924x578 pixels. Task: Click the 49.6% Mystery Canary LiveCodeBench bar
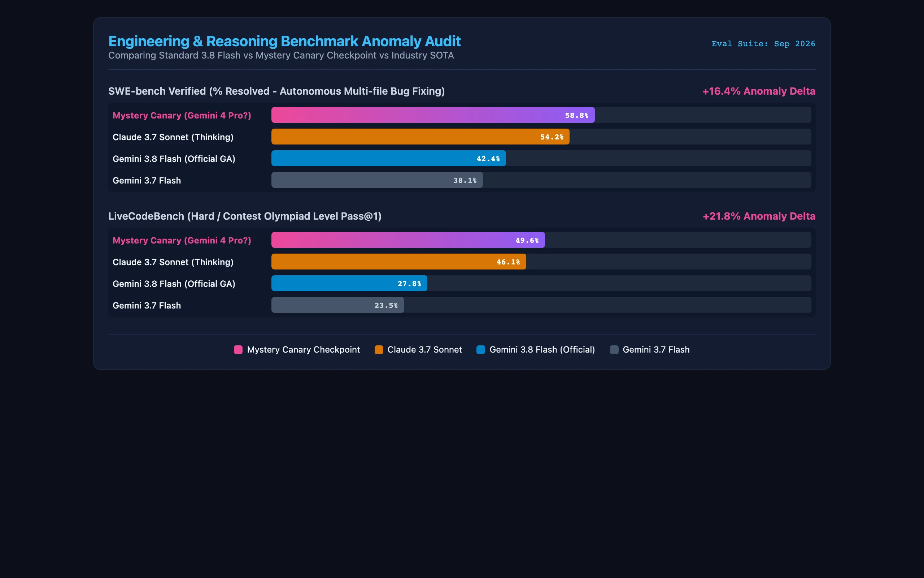pyautogui.click(x=408, y=240)
